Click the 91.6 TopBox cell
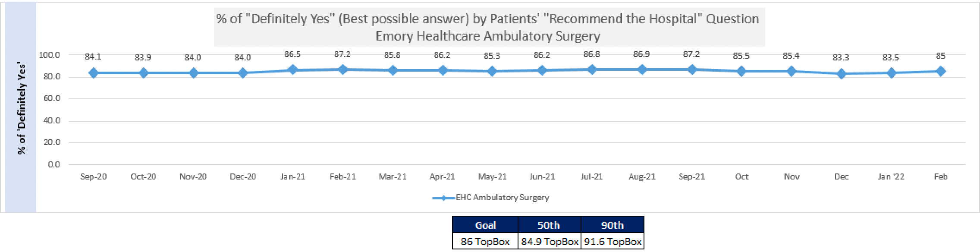 coord(612,242)
